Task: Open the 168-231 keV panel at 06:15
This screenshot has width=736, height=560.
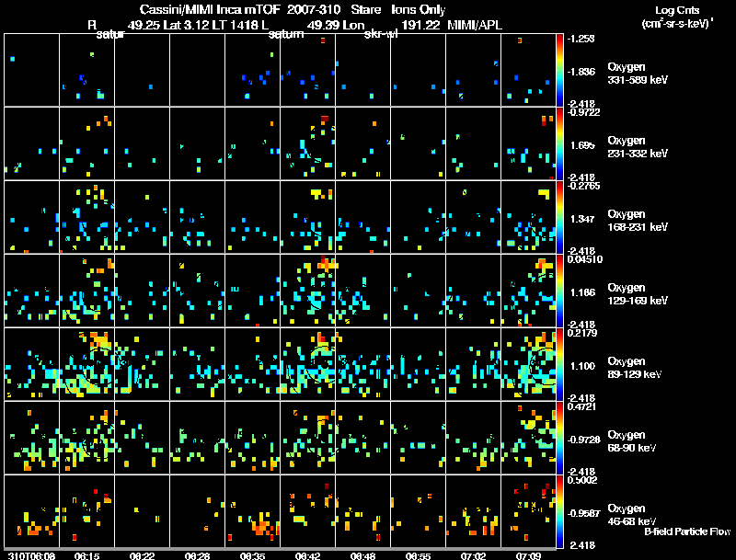Action: click(x=86, y=217)
